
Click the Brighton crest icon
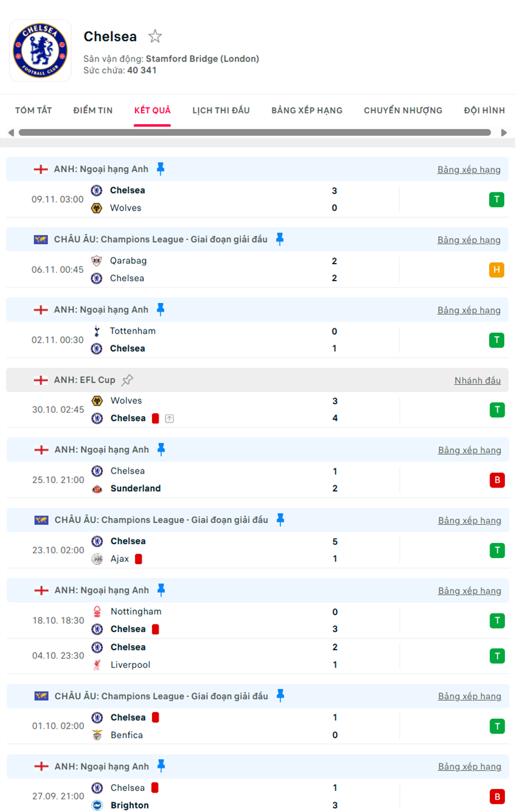(97, 805)
